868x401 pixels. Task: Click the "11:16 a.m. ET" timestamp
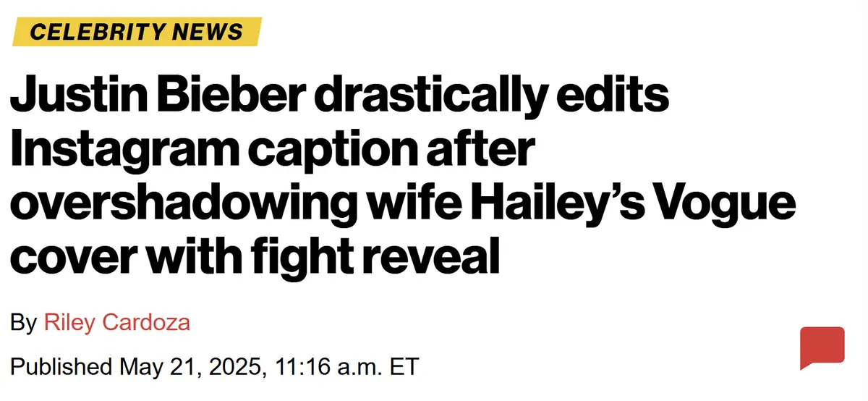click(346, 366)
